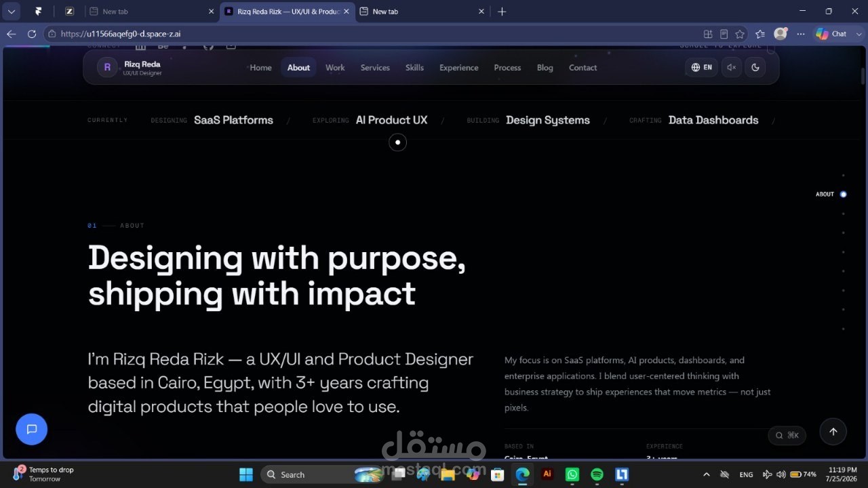Open the Work section in navigation
Viewport: 868px width, 488px height.
click(x=335, y=67)
